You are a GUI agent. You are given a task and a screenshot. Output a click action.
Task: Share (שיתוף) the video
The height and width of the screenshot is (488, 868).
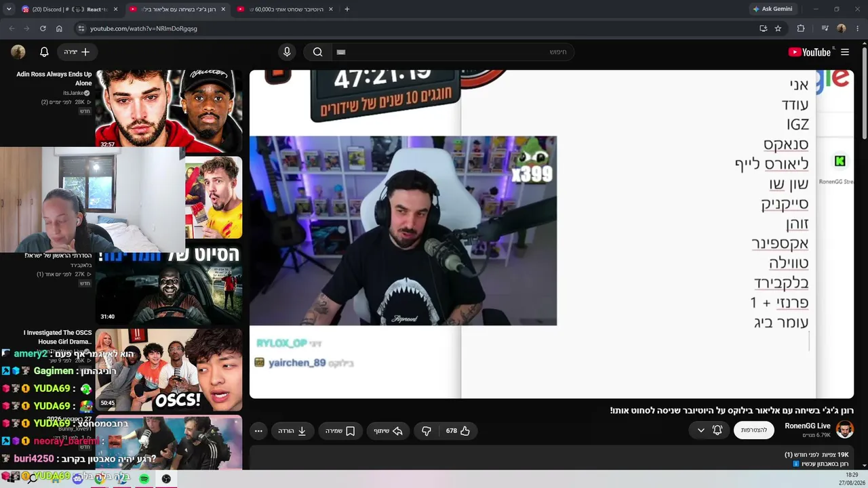pos(388,430)
